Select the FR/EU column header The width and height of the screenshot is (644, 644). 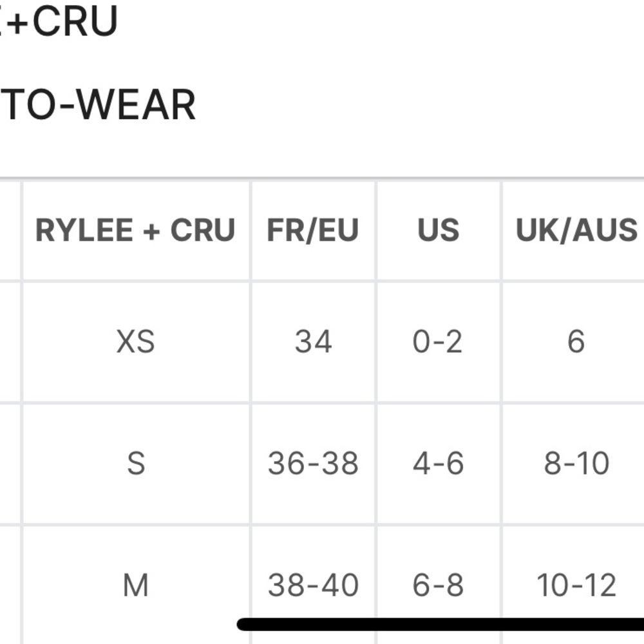tap(313, 231)
